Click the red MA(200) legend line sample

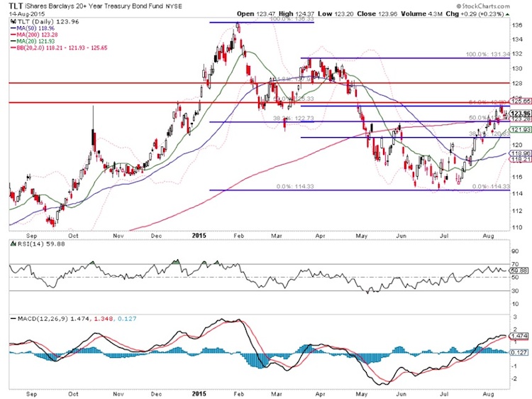pos(13,35)
